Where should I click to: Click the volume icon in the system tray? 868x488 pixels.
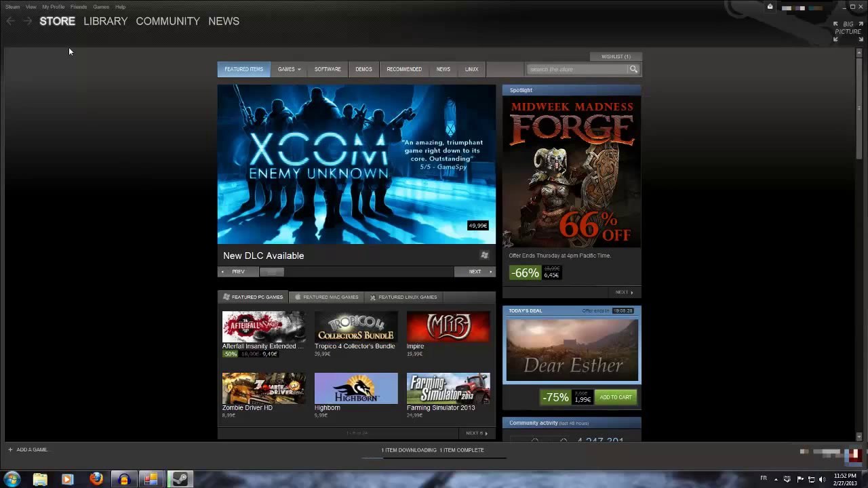823,479
